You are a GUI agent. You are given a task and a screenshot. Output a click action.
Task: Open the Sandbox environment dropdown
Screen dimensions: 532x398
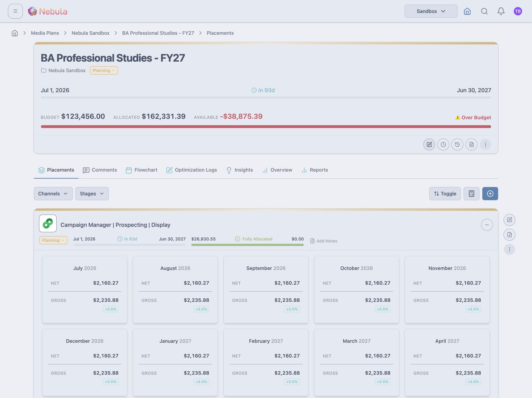(x=431, y=11)
